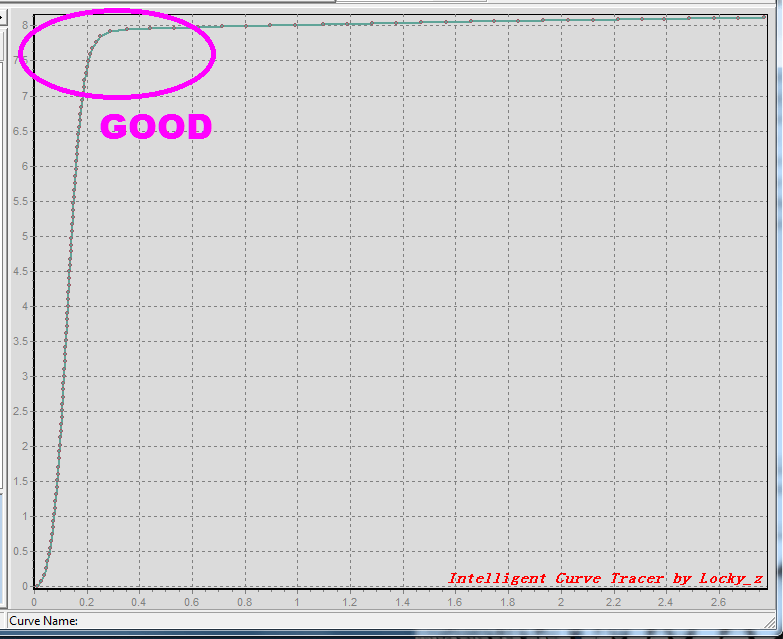Click x-axis tick label "2.6"
Screen dimensions: 783x639
pos(719,602)
